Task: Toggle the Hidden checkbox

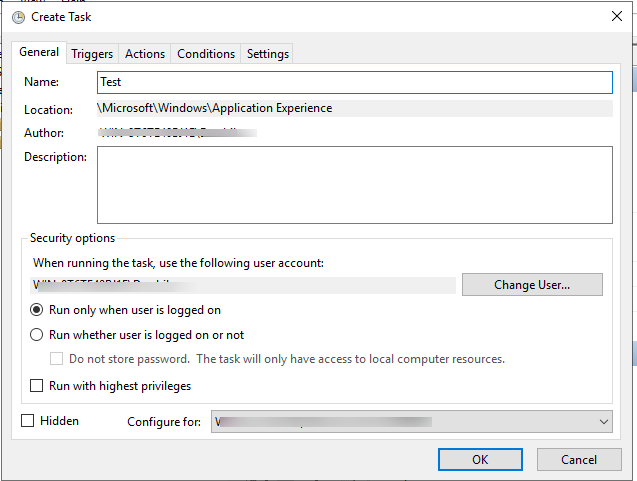Action: (28, 420)
